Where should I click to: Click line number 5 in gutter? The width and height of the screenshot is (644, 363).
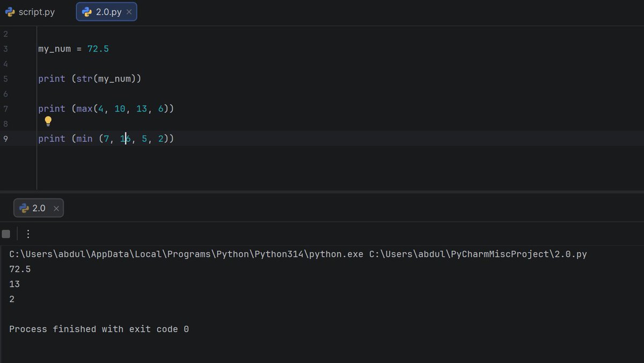pos(5,79)
